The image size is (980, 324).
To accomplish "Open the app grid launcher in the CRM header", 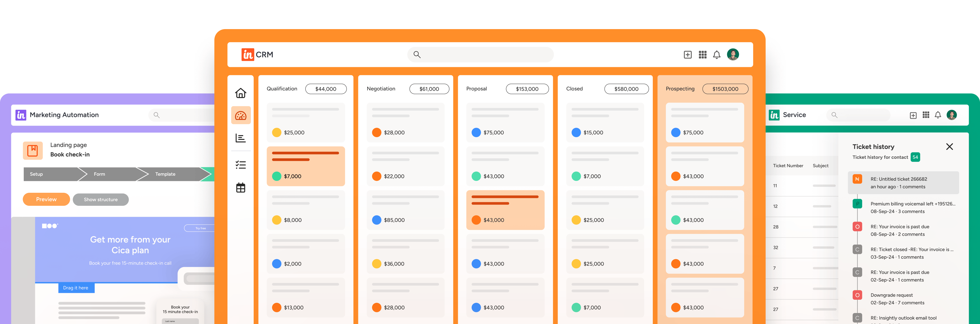I will click(702, 54).
